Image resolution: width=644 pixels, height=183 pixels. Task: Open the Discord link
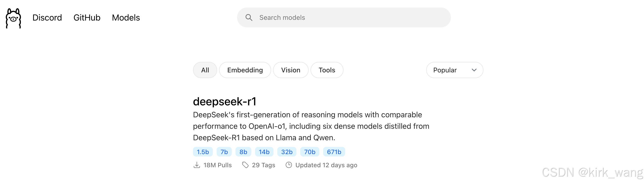point(47,17)
